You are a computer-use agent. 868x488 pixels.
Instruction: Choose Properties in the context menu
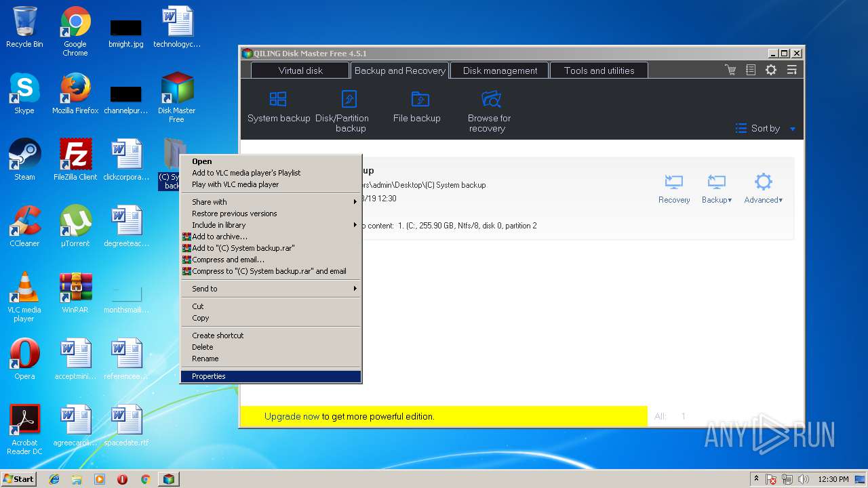coord(271,376)
